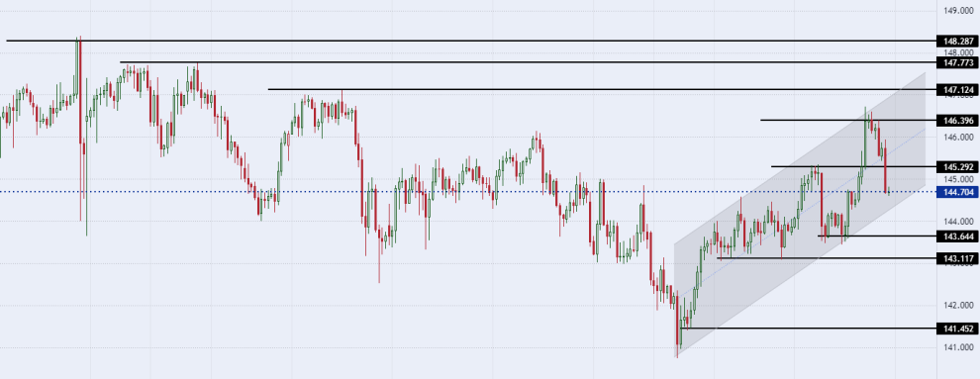Image resolution: width=980 pixels, height=379 pixels.
Task: Click the 145.292 price label
Action: [957, 166]
